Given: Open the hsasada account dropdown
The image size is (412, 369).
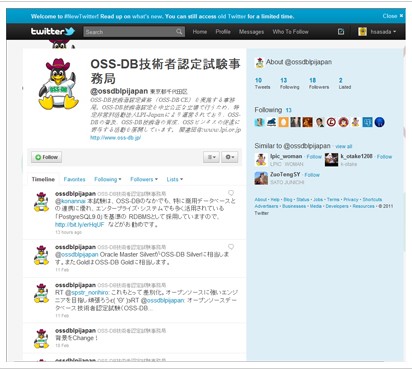Looking at the screenshot, I should (383, 32).
